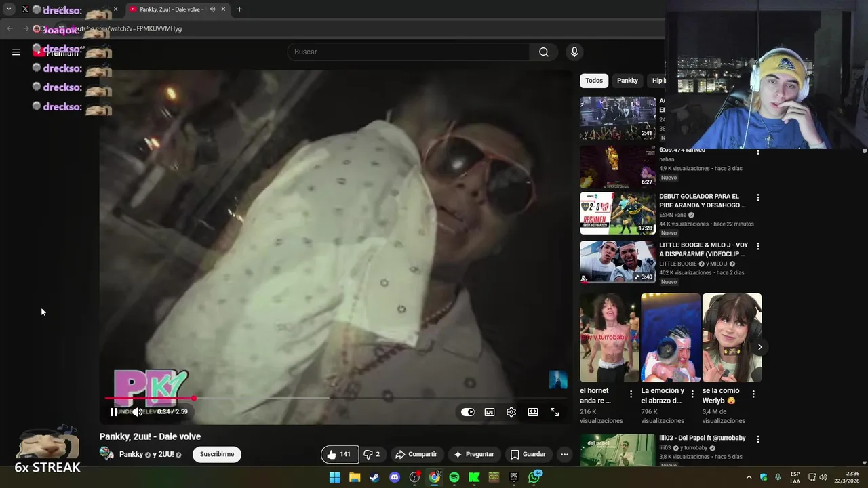This screenshot has width=868, height=488.
Task: Click the browser back arrow
Action: [x=9, y=28]
